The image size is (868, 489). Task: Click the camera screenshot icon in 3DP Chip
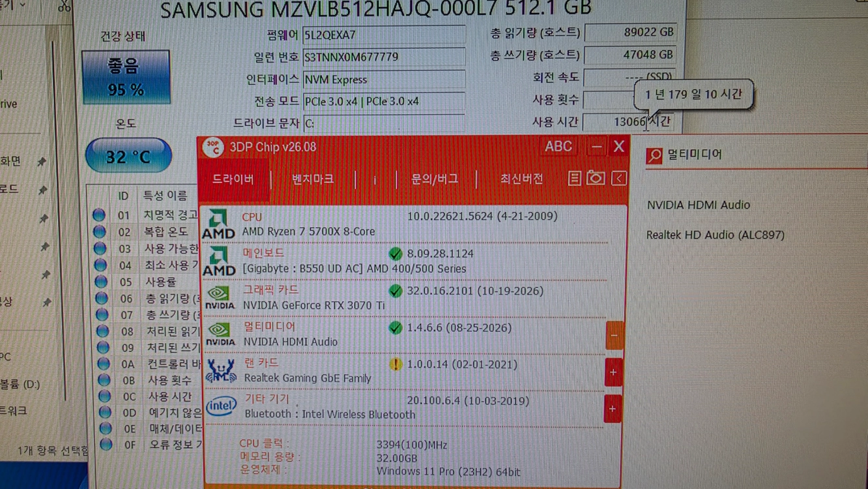pos(596,177)
